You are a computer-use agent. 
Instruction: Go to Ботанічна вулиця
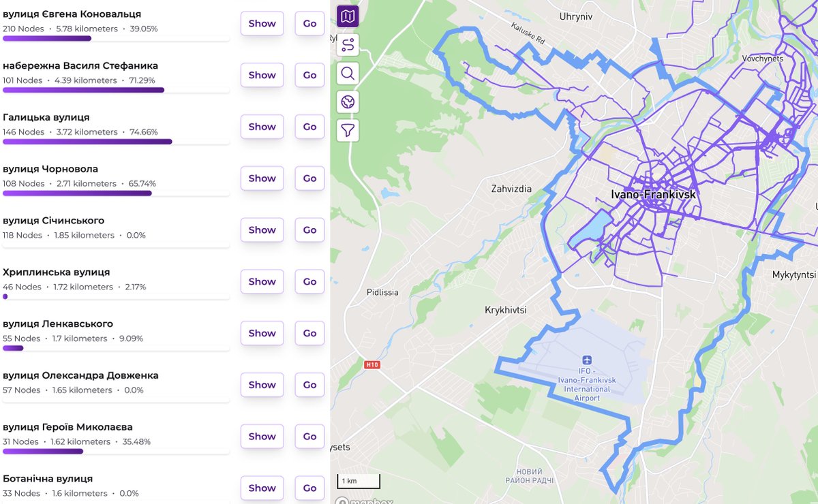click(309, 488)
